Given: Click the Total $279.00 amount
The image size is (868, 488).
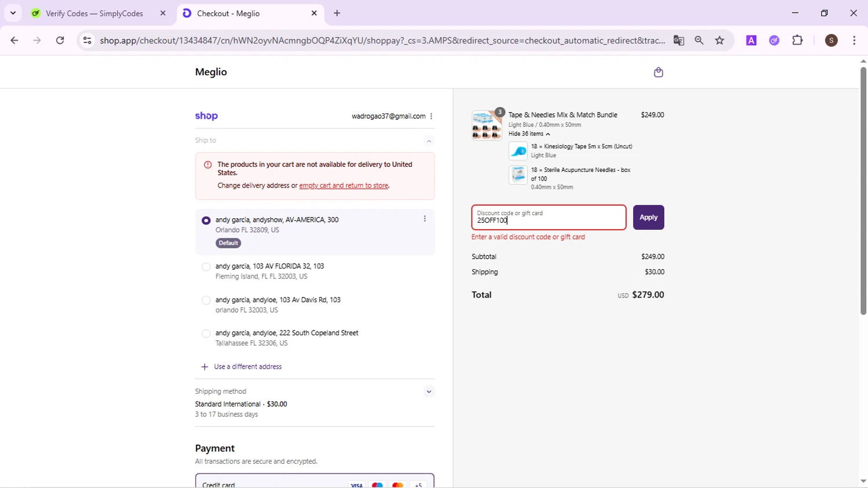Looking at the screenshot, I should click(x=648, y=295).
